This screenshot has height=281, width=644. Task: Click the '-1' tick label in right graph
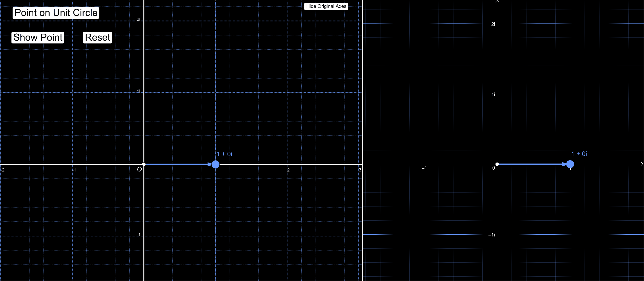(424, 168)
